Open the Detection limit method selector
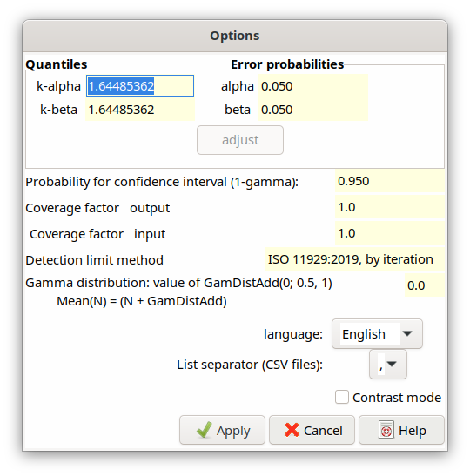This screenshot has height=476, width=470. 355,259
